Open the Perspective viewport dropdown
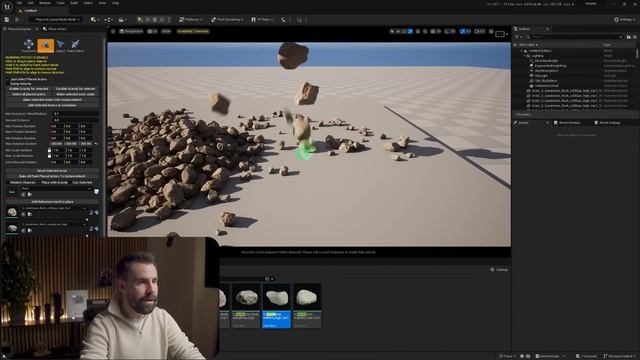Screen dimensions: 640x360 [131, 31]
